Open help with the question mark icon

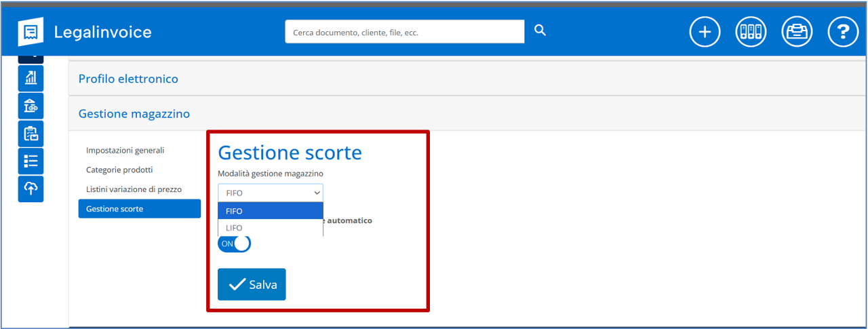point(843,32)
